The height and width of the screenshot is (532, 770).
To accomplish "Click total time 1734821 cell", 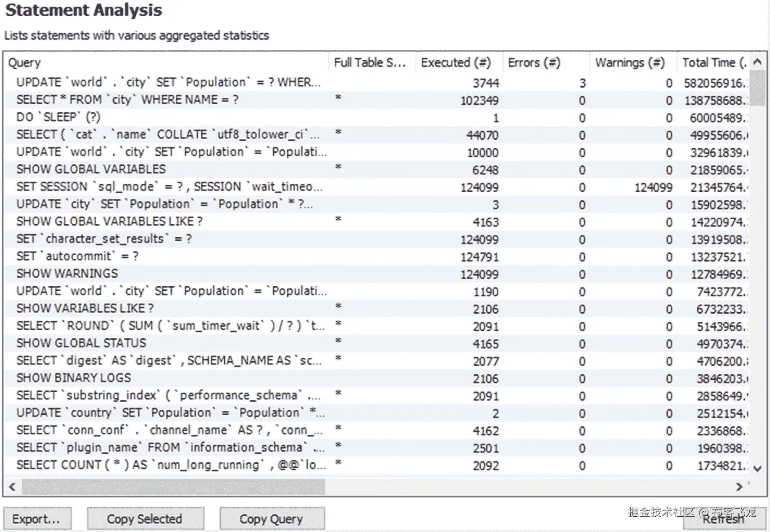I will point(722,466).
